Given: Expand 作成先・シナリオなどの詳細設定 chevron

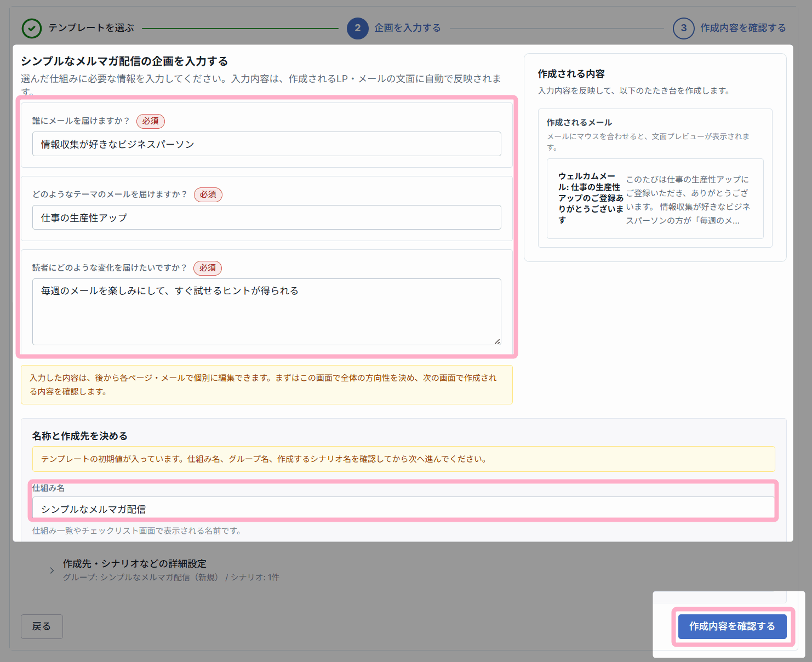Looking at the screenshot, I should pyautogui.click(x=52, y=570).
